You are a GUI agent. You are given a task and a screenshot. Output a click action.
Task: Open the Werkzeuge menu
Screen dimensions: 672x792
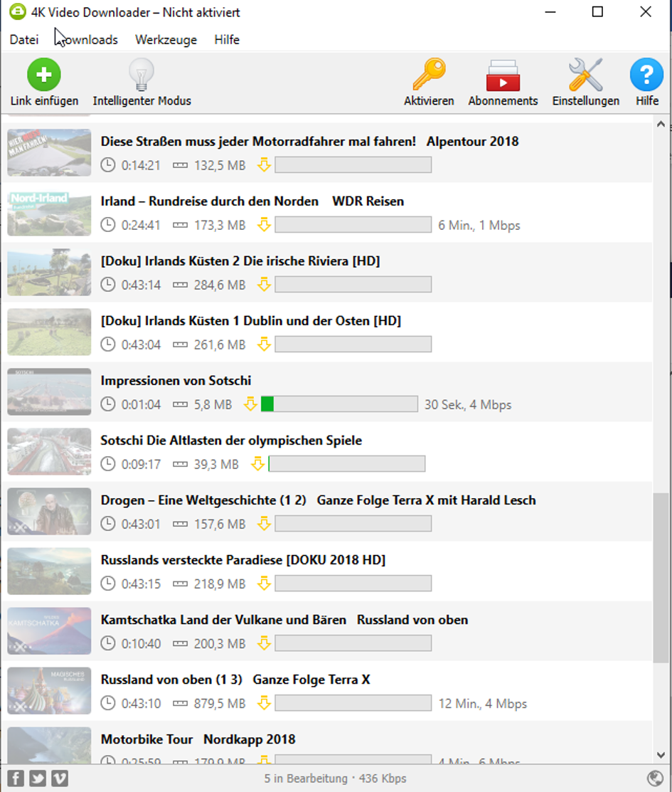point(166,39)
